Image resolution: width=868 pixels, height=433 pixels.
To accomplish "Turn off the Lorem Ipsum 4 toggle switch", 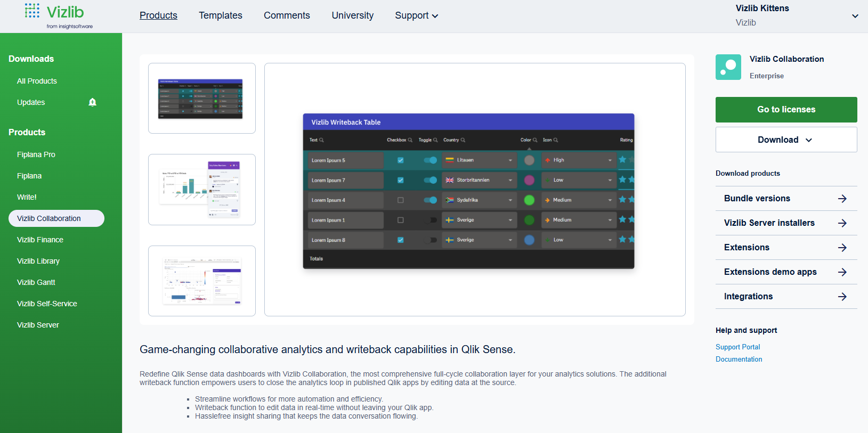I will pos(431,200).
